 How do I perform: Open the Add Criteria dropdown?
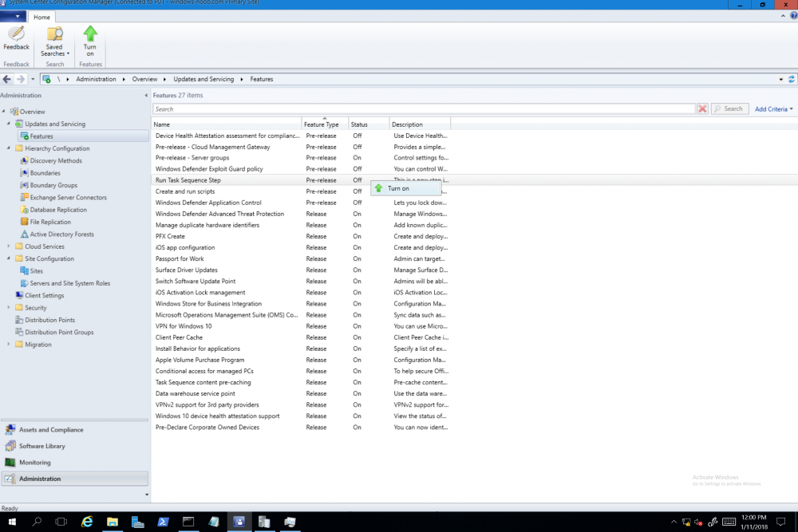[773, 108]
